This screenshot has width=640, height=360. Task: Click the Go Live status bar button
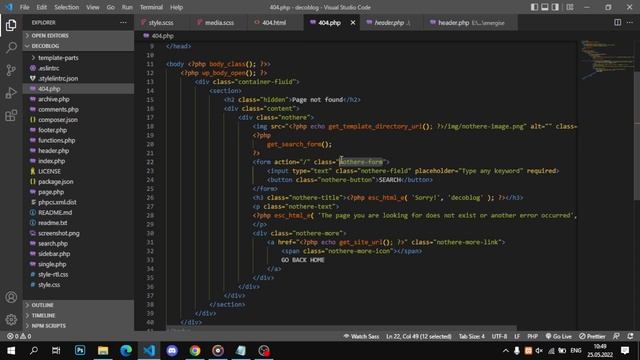[x=558, y=336]
